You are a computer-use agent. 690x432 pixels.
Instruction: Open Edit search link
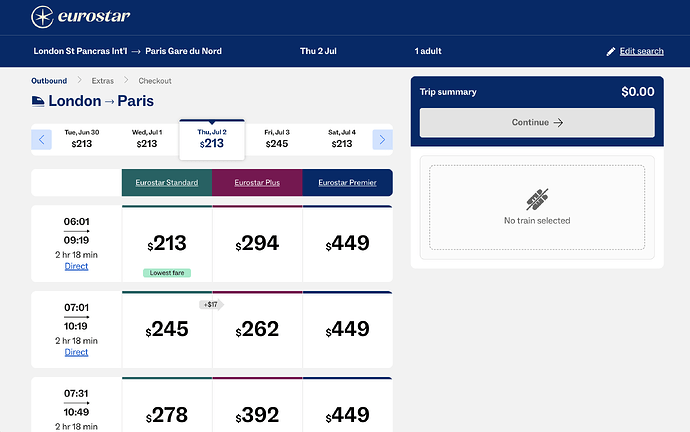(641, 51)
